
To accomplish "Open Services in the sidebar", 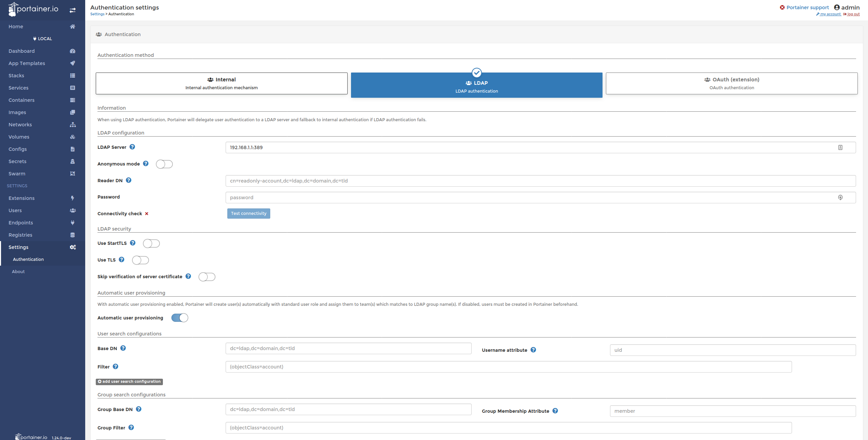I will 43,88.
